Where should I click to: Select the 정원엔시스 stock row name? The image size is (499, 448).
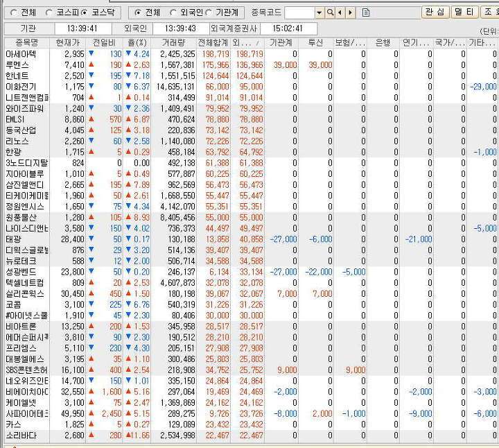24,207
